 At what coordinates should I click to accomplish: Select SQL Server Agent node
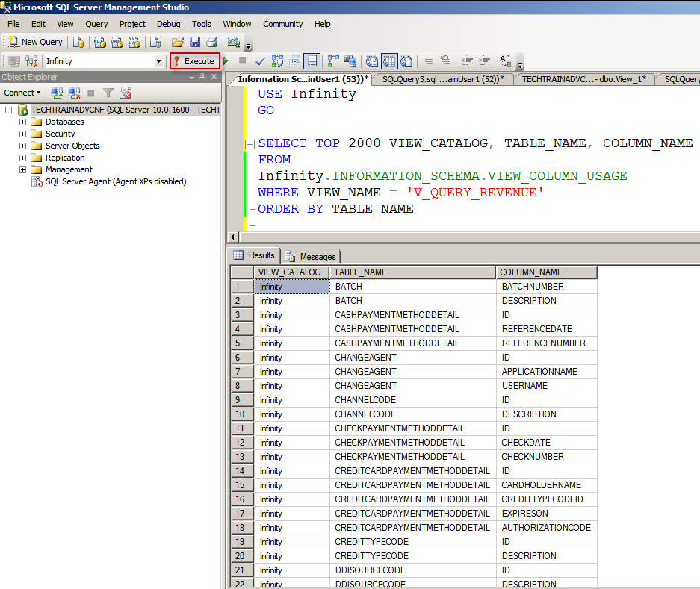116,181
